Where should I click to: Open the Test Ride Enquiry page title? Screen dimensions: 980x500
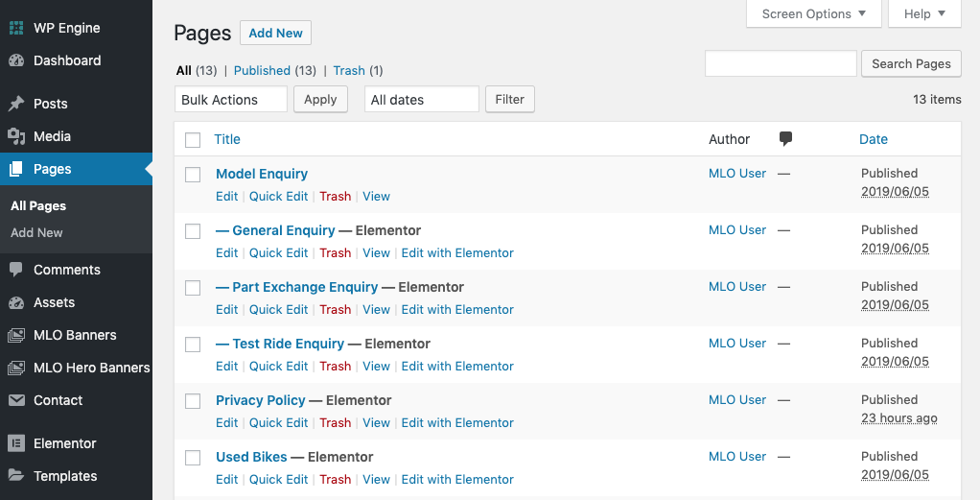coord(280,344)
